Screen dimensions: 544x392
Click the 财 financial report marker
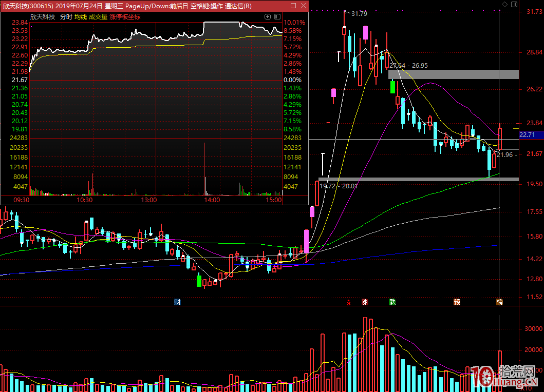pyautogui.click(x=177, y=302)
